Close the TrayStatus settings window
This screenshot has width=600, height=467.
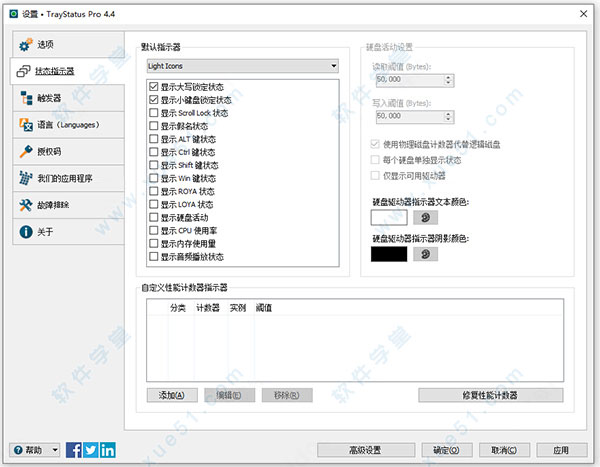(583, 14)
